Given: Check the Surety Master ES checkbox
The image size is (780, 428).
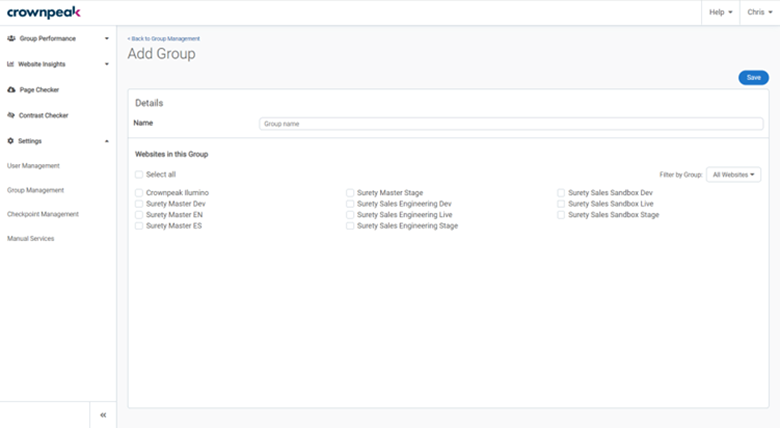Looking at the screenshot, I should tap(139, 225).
